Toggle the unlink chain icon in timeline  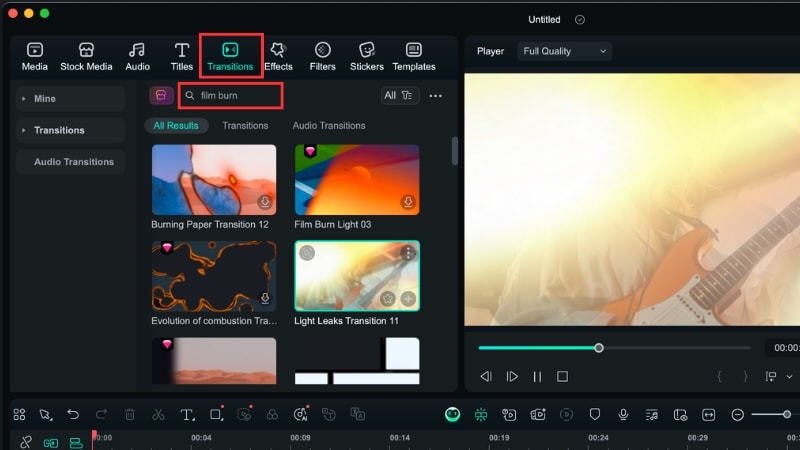26,442
